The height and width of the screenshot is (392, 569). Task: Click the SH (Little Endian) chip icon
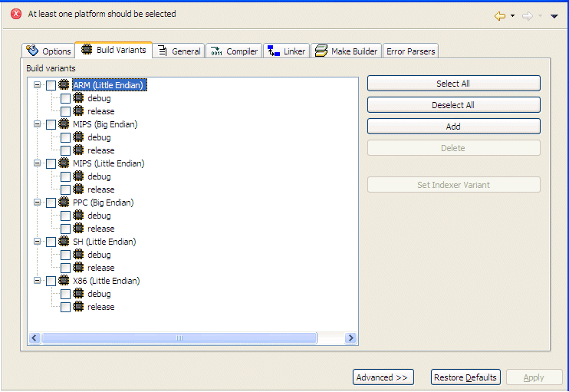point(64,242)
